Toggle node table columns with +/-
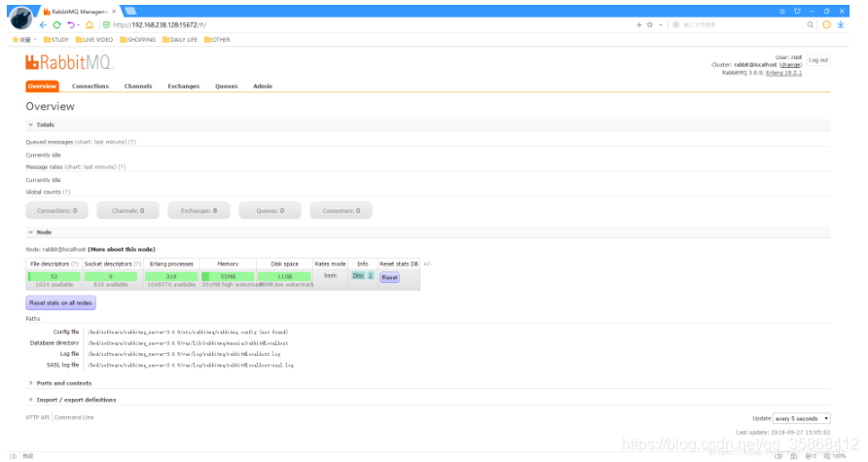Image resolution: width=868 pixels, height=462 pixels. [x=427, y=264]
